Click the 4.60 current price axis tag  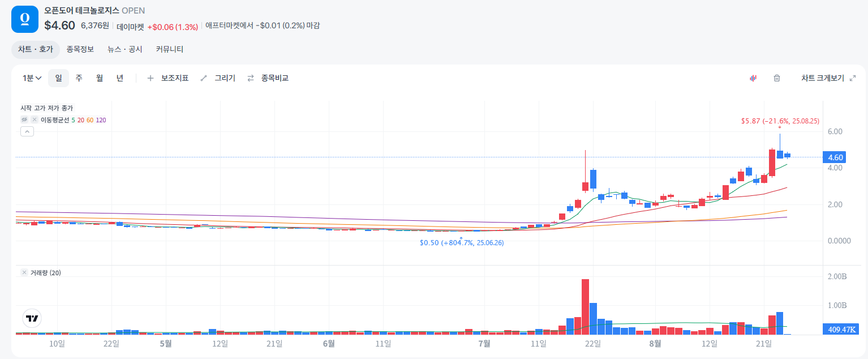[x=835, y=157]
